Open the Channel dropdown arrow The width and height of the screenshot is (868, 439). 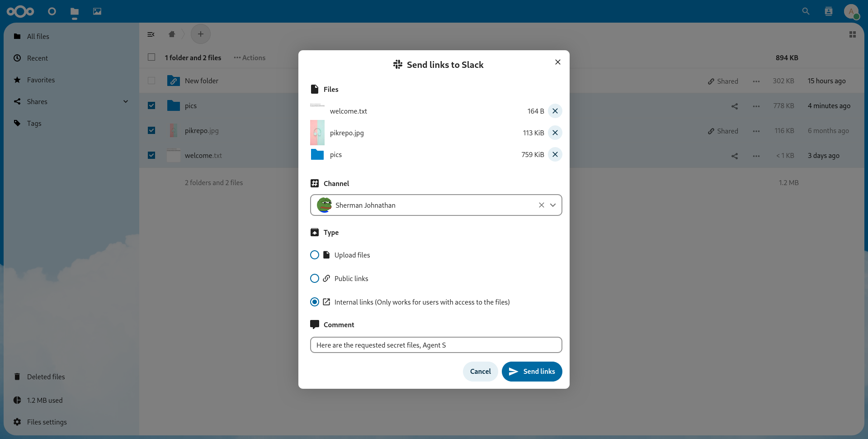pyautogui.click(x=553, y=205)
